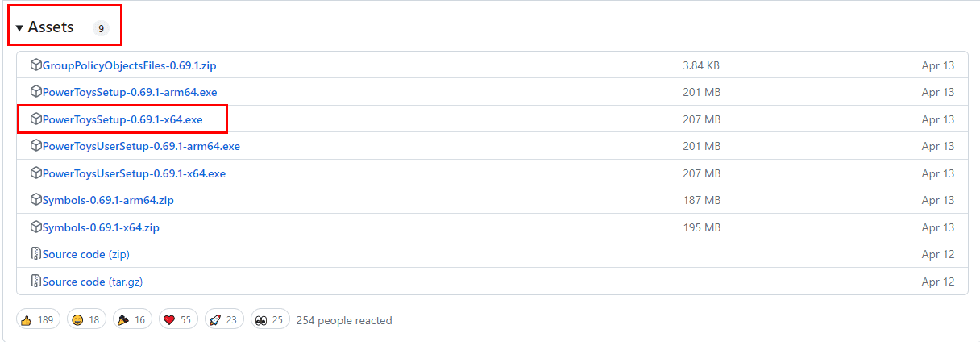
Task: Toggle hooray party reaction with 16
Action: [x=132, y=320]
